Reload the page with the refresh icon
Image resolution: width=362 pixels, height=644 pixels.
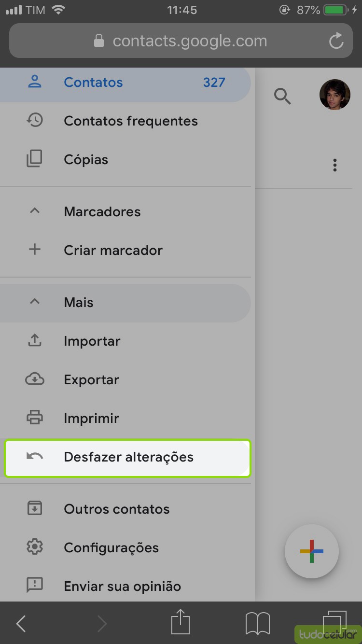point(336,41)
